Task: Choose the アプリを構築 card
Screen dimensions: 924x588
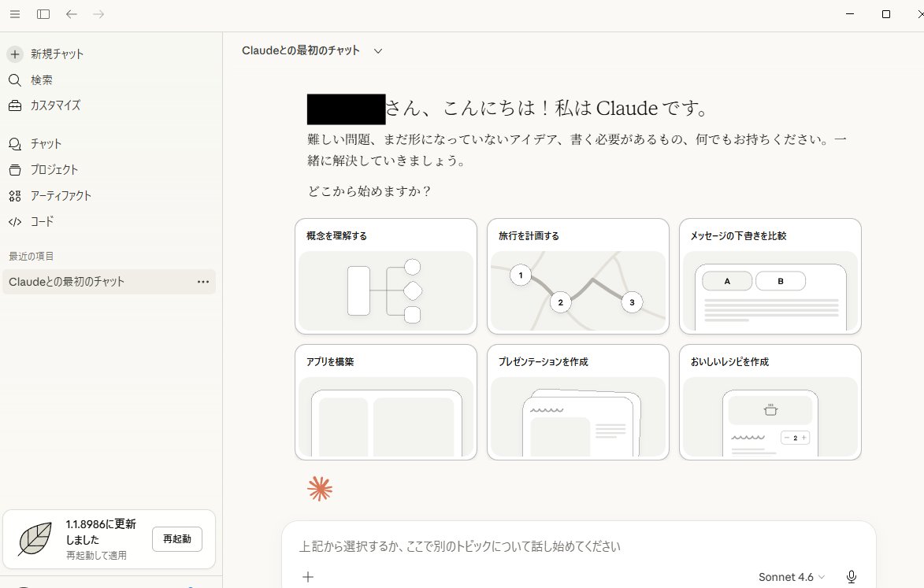Action: 385,402
